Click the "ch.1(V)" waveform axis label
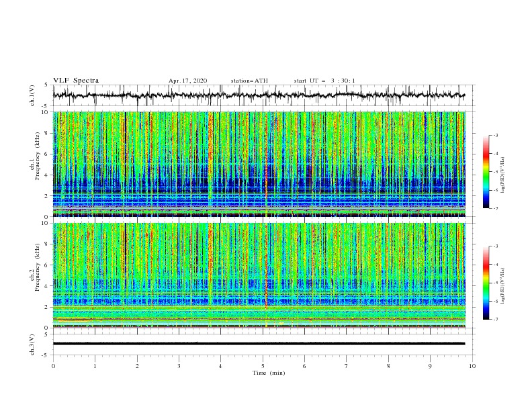This screenshot has width=532, height=411. pos(32,95)
